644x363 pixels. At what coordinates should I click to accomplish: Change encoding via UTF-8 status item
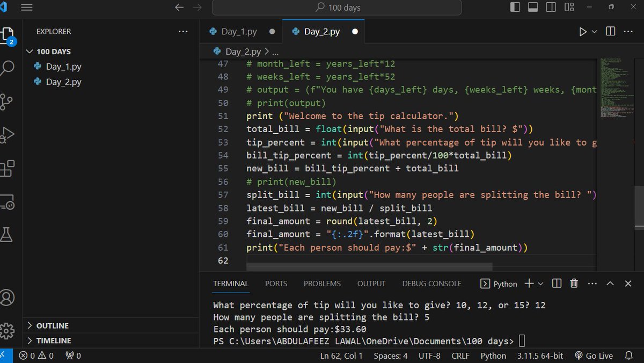(429, 355)
